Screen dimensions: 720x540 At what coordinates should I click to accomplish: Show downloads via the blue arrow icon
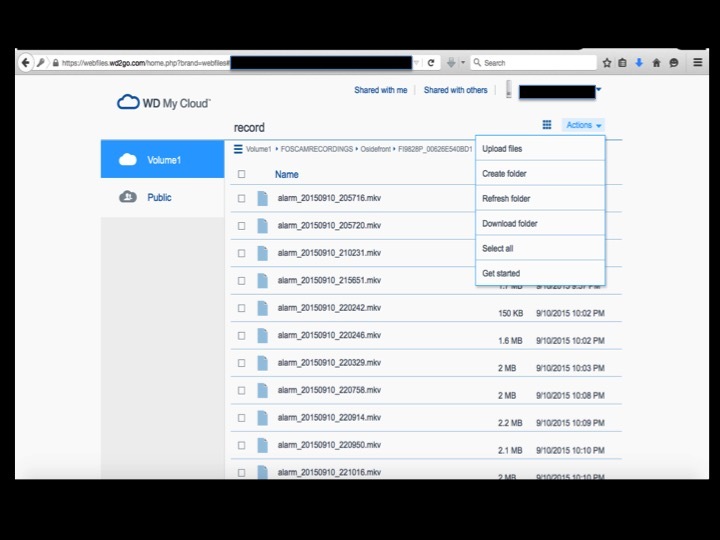pyautogui.click(x=639, y=63)
